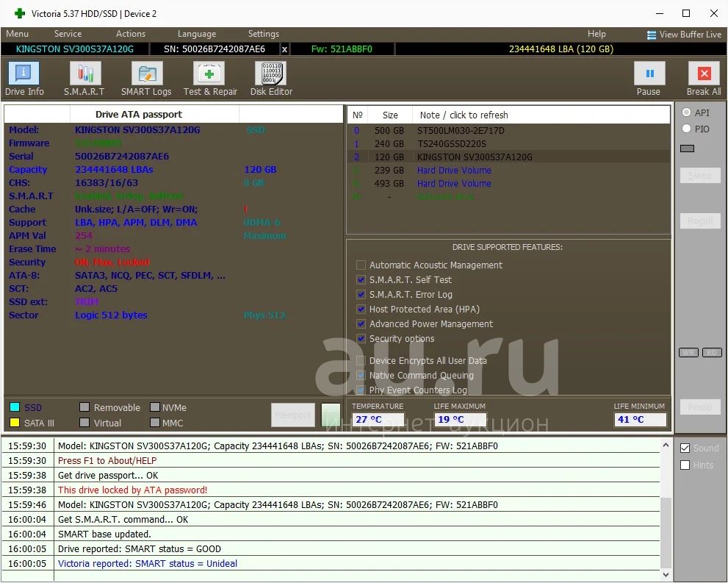The height and width of the screenshot is (583, 728).
Task: Select the PIO radio button
Action: [686, 129]
